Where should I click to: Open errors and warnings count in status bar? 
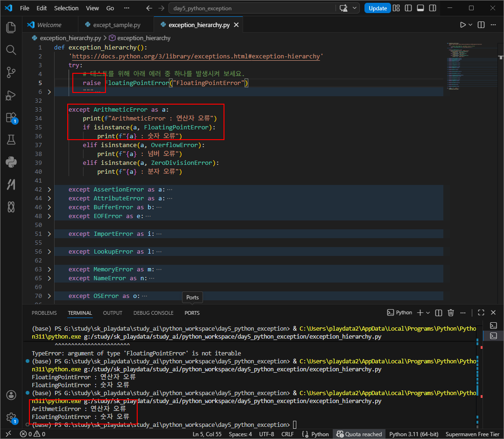33,434
